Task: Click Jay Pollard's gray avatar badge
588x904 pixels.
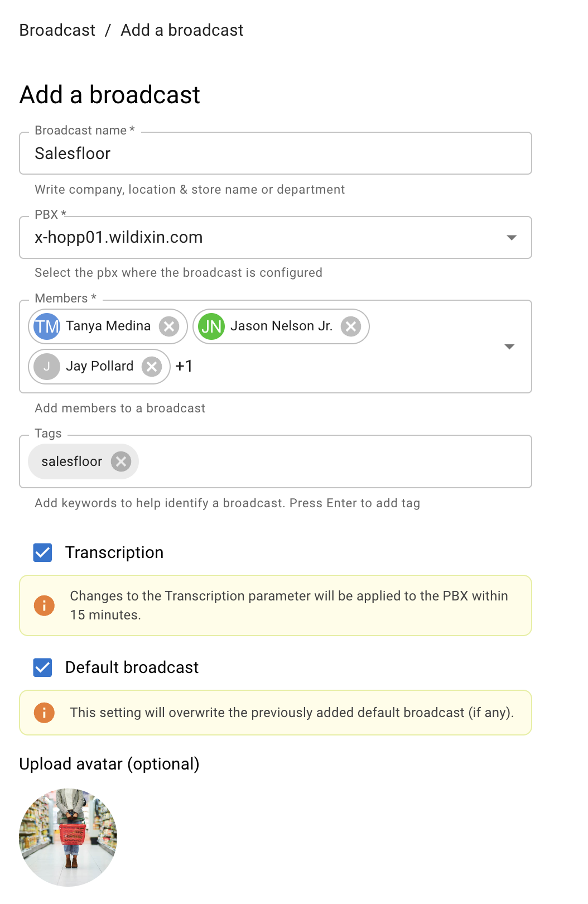Action: 47,367
